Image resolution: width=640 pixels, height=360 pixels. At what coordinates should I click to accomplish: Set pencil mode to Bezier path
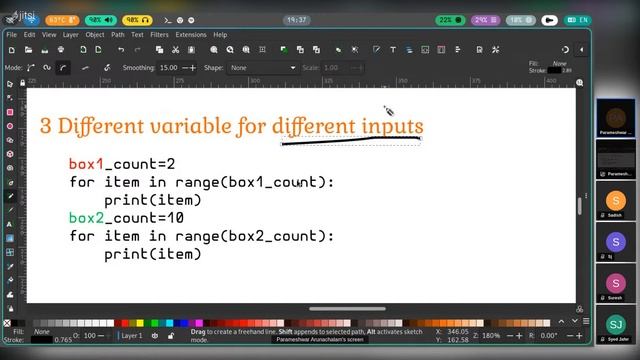31,68
